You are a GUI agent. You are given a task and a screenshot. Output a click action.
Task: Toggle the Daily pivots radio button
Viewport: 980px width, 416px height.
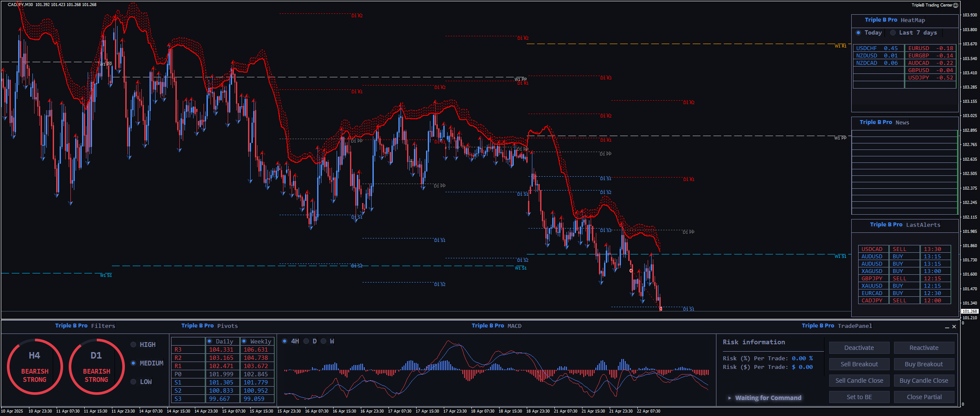coord(210,341)
